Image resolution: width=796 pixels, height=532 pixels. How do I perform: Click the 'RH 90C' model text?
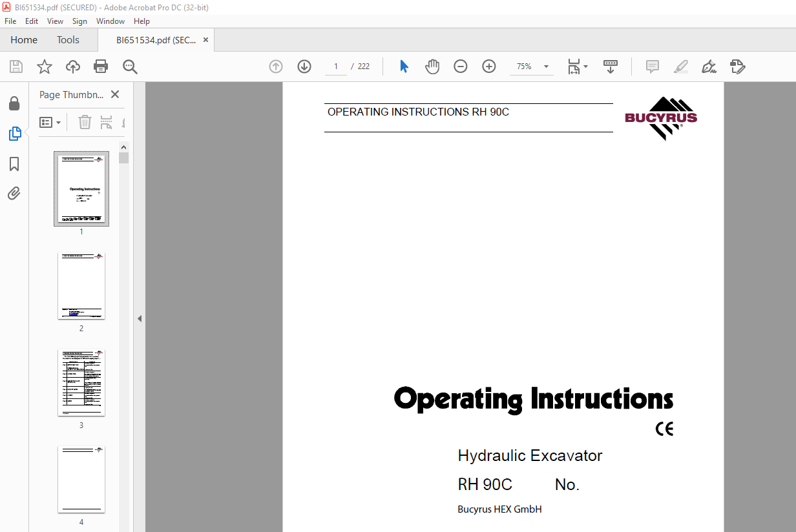[485, 485]
